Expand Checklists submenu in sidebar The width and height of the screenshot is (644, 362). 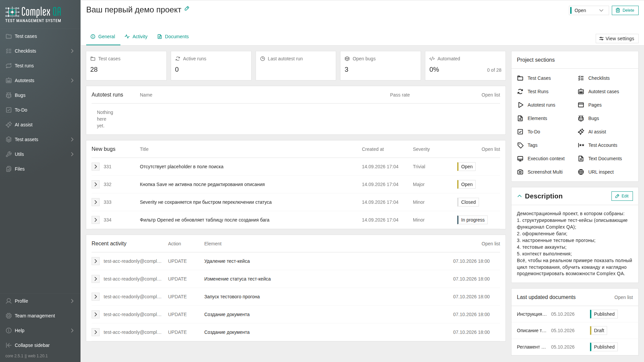pos(72,51)
